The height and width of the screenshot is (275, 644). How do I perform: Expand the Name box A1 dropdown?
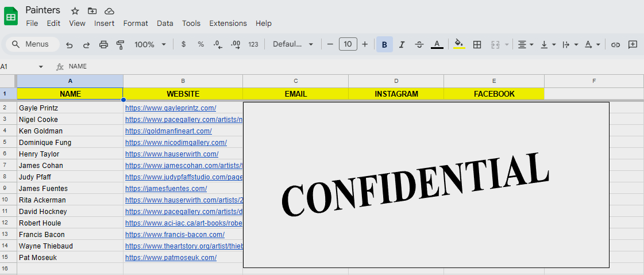coord(41,67)
